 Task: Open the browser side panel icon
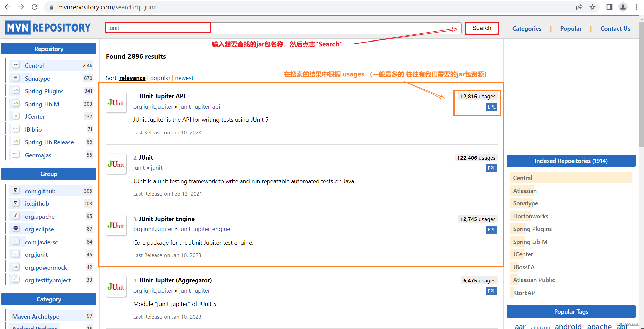pyautogui.click(x=609, y=7)
